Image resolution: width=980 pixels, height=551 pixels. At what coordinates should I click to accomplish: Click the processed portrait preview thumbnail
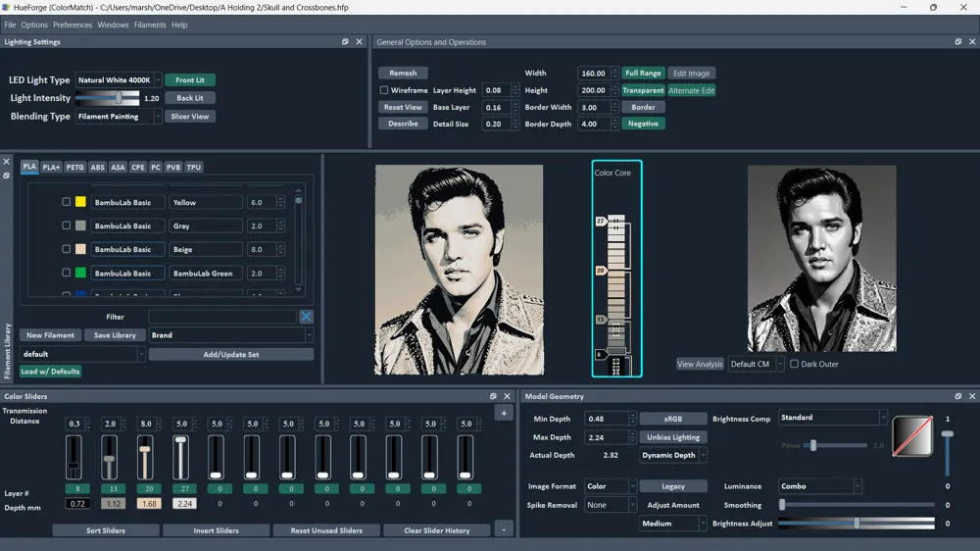click(459, 270)
